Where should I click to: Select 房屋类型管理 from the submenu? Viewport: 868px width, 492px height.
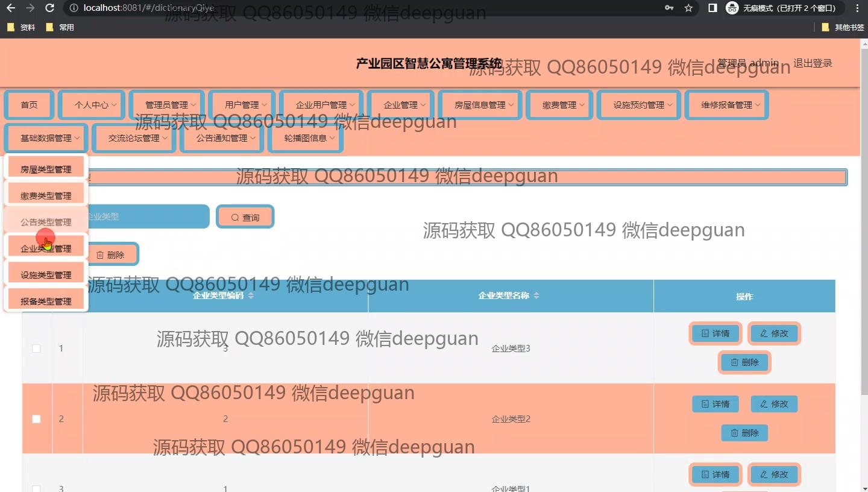click(x=46, y=169)
